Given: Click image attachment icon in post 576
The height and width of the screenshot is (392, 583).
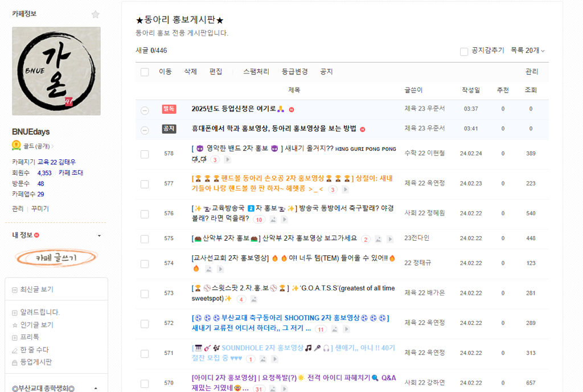Looking at the screenshot, I should coord(273,220).
